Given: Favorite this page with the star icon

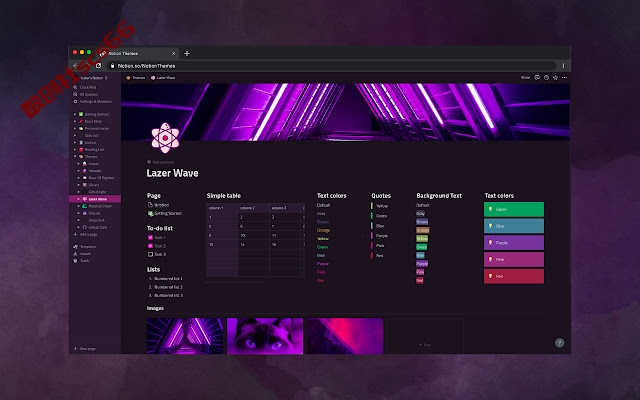Looking at the screenshot, I should click(555, 78).
